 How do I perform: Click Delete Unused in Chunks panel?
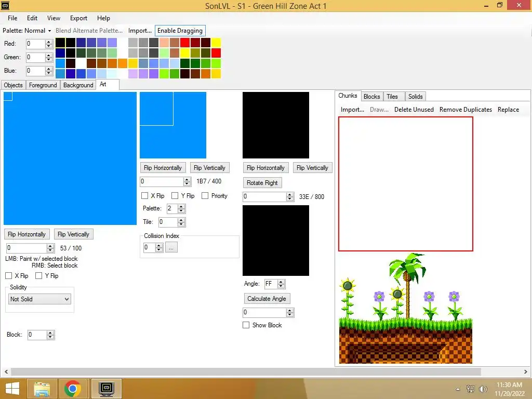[414, 110]
